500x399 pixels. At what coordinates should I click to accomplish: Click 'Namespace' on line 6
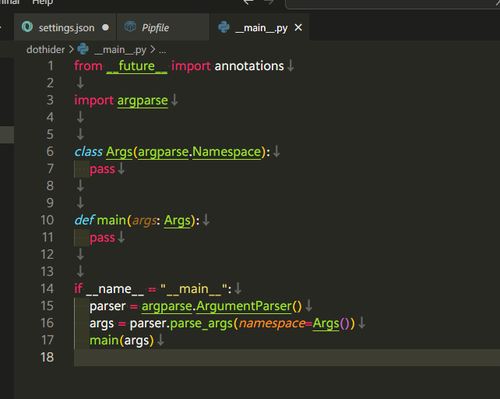coord(227,152)
